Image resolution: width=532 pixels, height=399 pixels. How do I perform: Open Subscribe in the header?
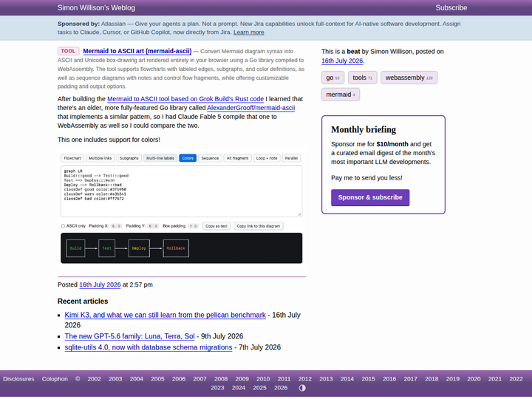click(x=451, y=8)
